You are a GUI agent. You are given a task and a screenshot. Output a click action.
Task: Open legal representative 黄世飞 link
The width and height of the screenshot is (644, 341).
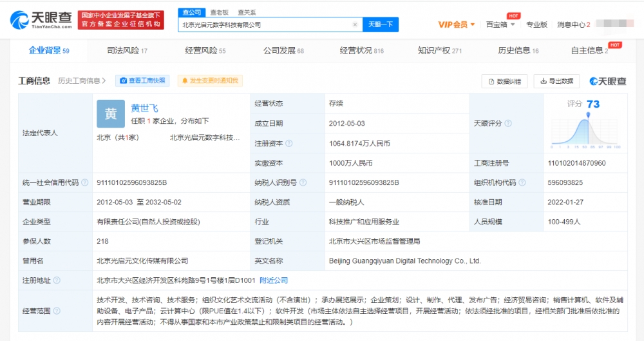tap(144, 108)
